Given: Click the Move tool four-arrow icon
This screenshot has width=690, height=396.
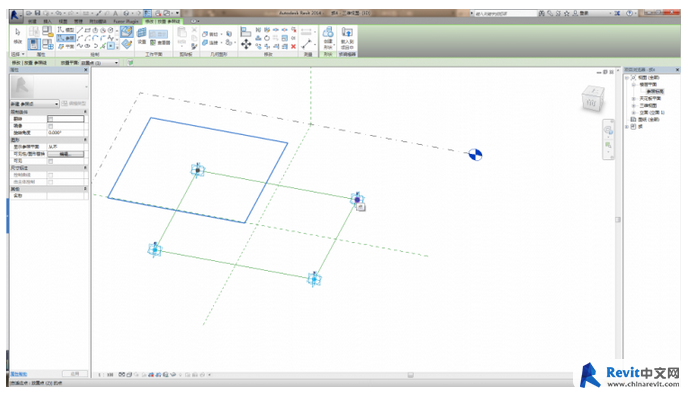Looking at the screenshot, I should (246, 44).
